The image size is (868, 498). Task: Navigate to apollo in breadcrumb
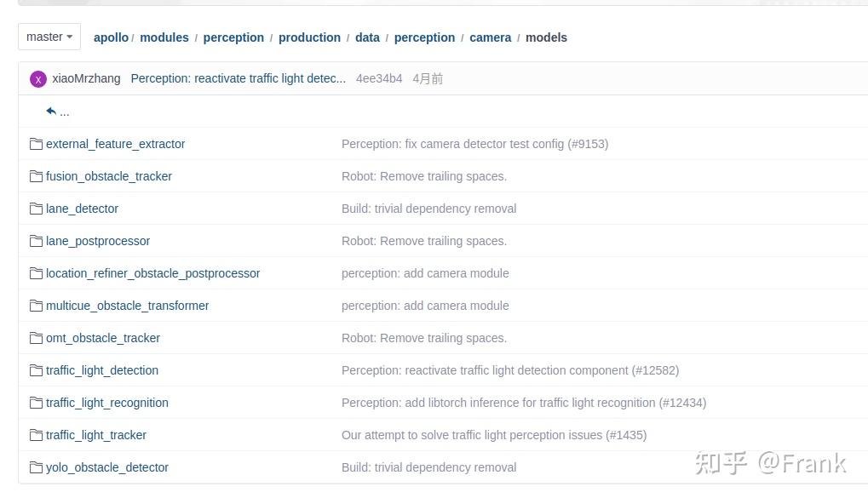click(111, 37)
